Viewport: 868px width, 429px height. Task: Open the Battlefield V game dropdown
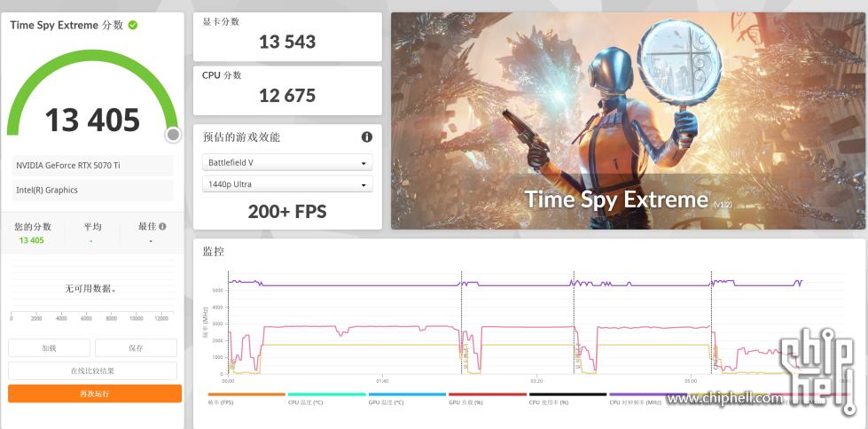tap(287, 163)
